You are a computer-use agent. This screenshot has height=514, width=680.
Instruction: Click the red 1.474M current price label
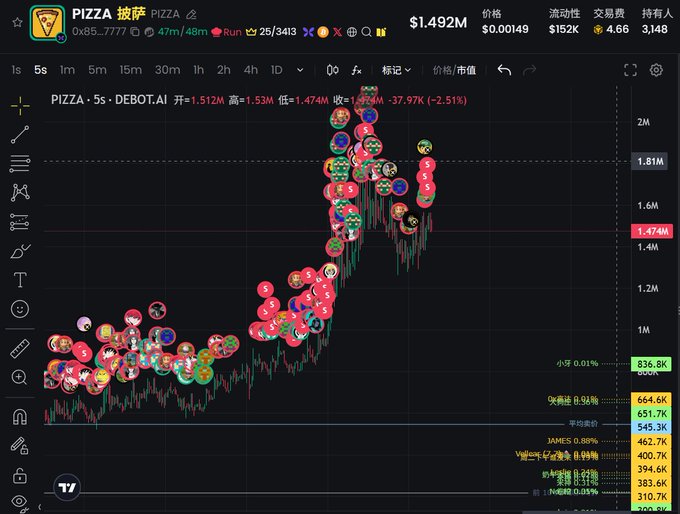click(652, 231)
